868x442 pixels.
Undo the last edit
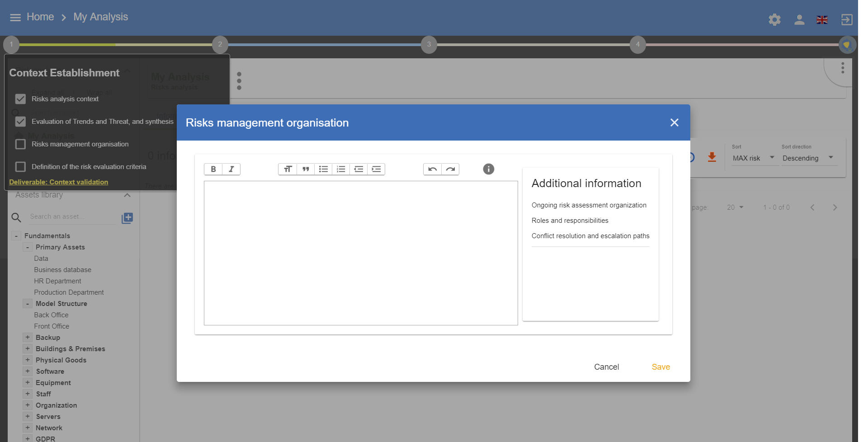[432, 169]
